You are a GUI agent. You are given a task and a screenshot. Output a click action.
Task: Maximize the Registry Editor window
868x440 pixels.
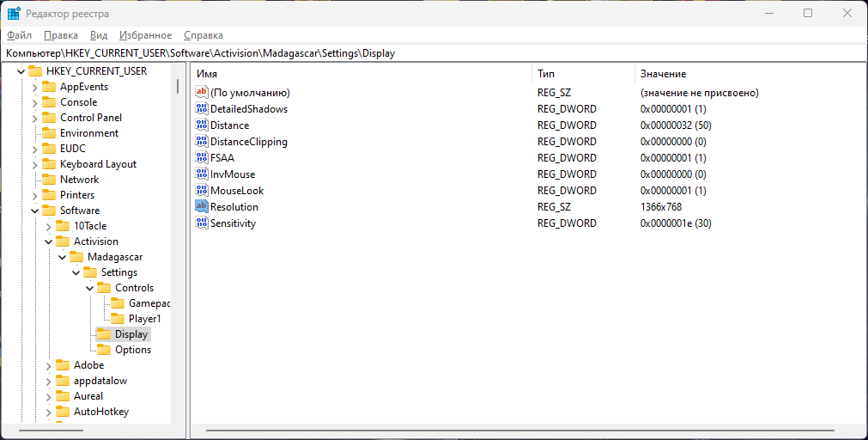tap(808, 13)
